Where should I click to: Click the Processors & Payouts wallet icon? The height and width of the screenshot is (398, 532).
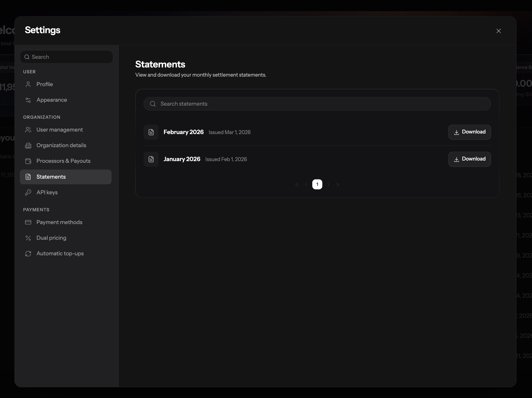28,161
